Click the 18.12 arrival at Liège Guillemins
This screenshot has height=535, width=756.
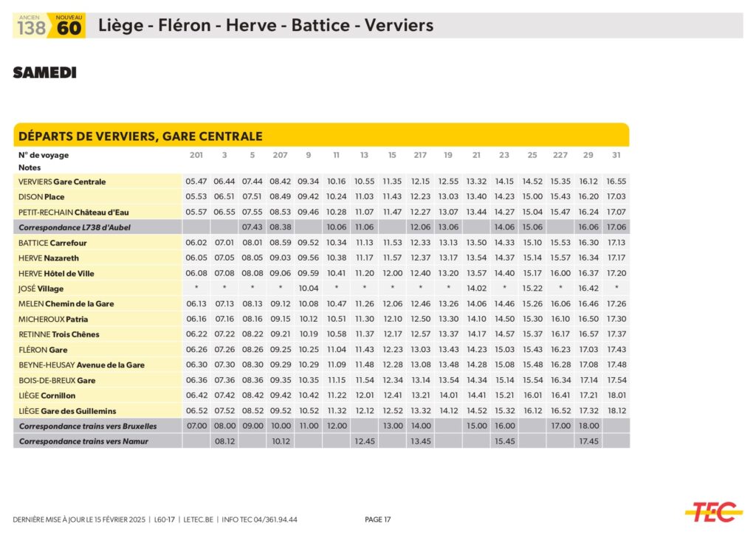pos(616,411)
